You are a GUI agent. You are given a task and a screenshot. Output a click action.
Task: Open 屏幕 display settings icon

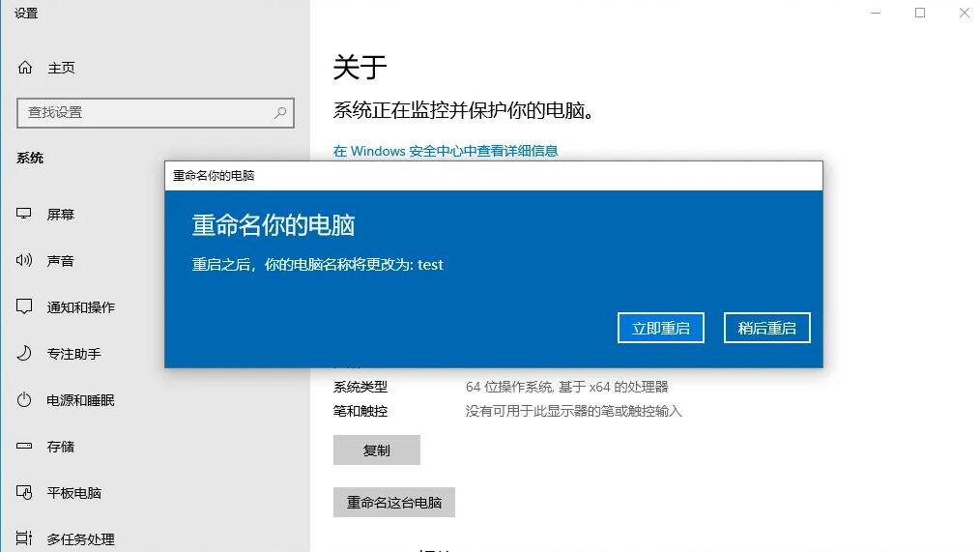pyautogui.click(x=25, y=215)
